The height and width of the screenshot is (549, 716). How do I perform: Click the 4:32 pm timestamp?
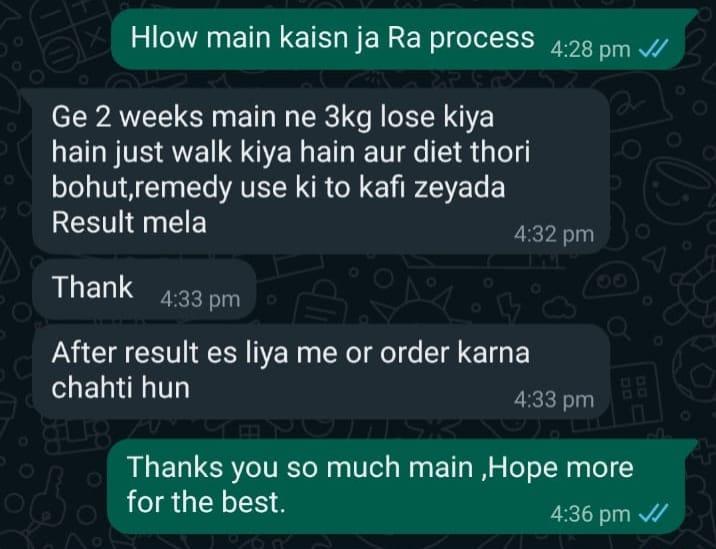click(554, 235)
